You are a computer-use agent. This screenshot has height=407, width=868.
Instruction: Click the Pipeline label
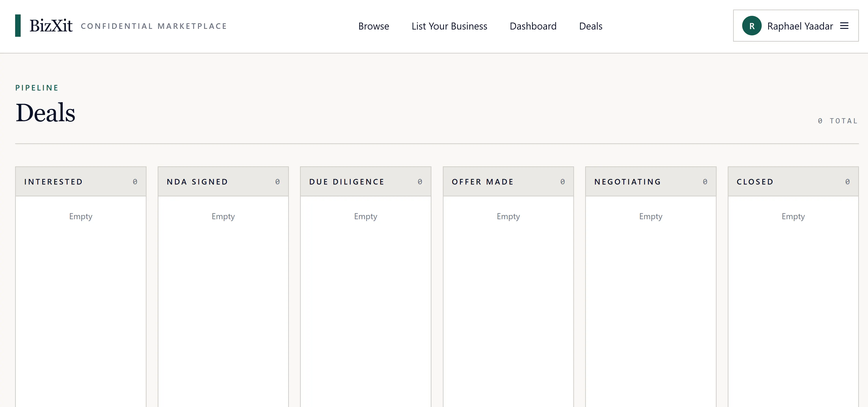pos(37,88)
